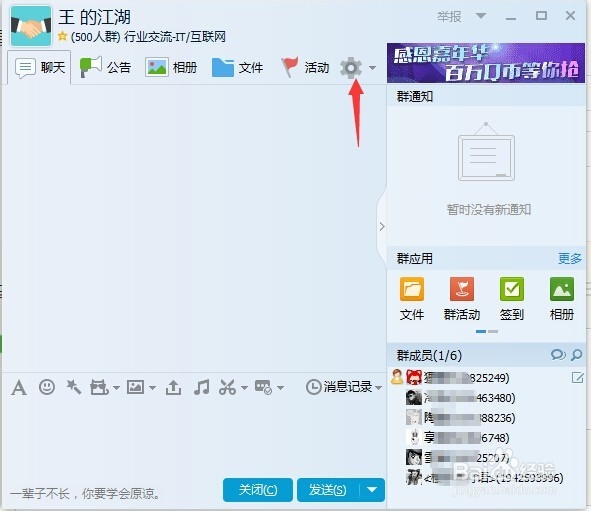Select the first member ending 825249

486,377
